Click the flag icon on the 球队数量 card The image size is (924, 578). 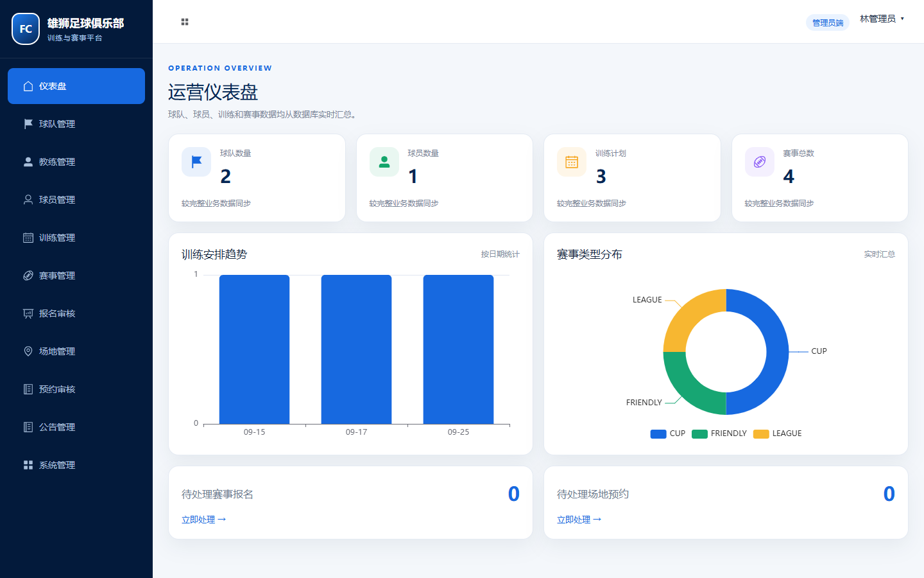click(196, 162)
